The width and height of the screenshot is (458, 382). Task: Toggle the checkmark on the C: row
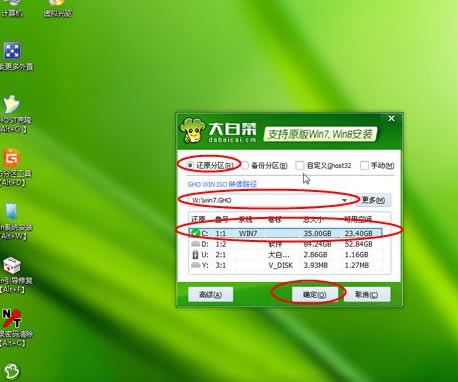pyautogui.click(x=195, y=233)
